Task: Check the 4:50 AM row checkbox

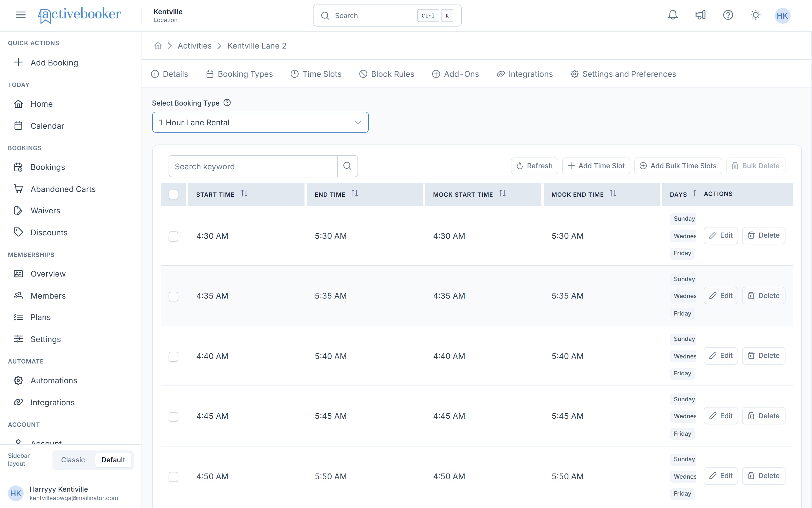Action: (173, 477)
